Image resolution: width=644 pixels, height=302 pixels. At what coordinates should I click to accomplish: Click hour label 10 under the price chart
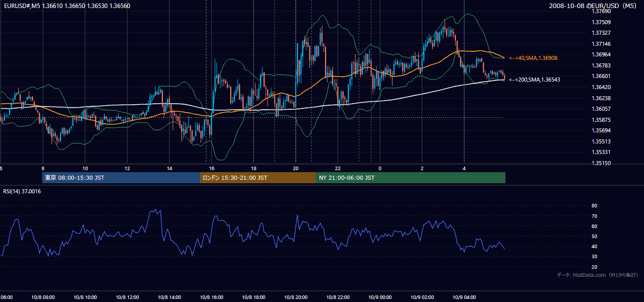(x=85, y=168)
